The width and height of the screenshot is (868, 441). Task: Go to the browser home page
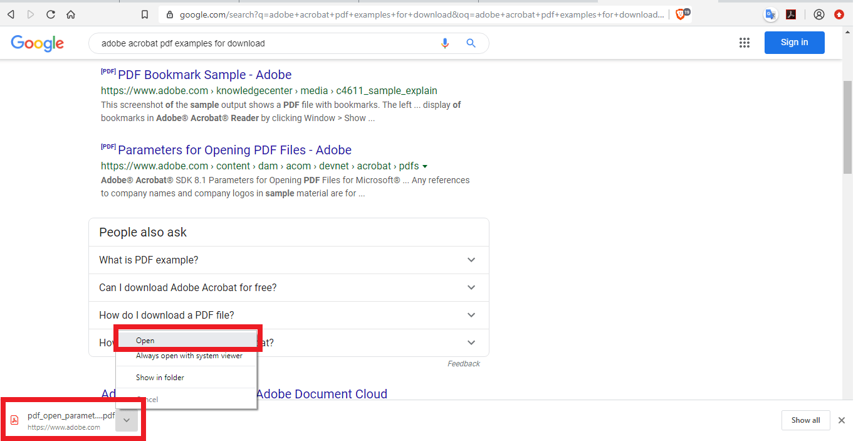[x=71, y=14]
